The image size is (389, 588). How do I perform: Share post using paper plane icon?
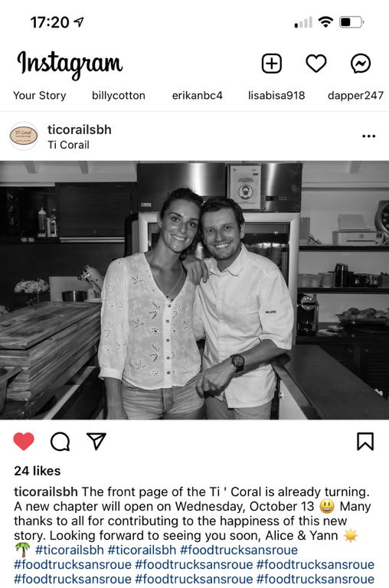pos(96,441)
